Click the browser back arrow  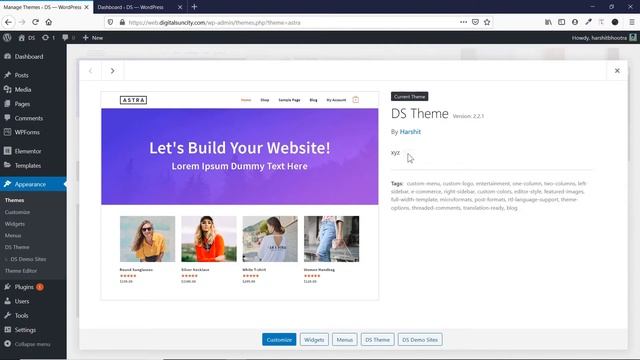pos(9,22)
